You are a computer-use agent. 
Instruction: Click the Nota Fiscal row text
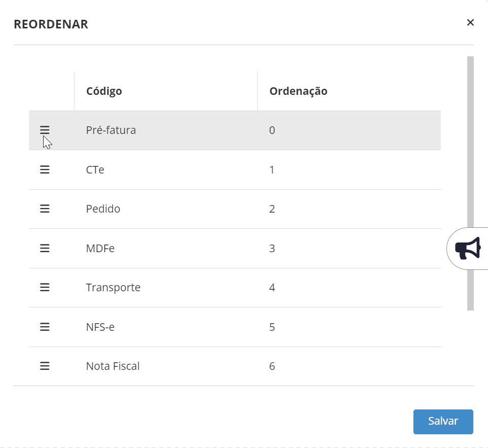[113, 366]
